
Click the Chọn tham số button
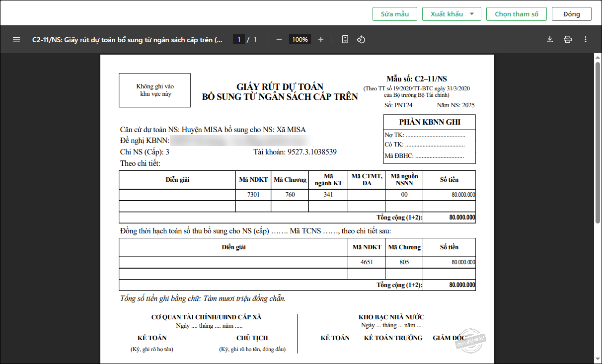[517, 14]
